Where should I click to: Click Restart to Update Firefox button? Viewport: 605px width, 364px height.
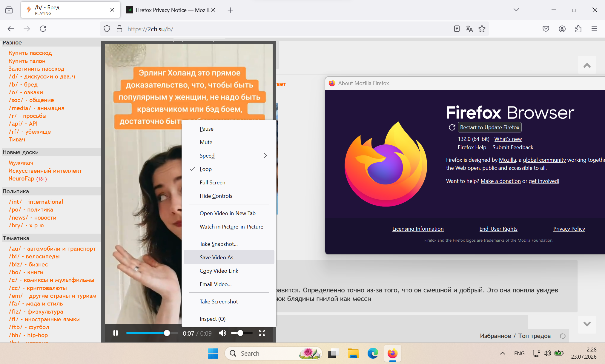pyautogui.click(x=489, y=127)
